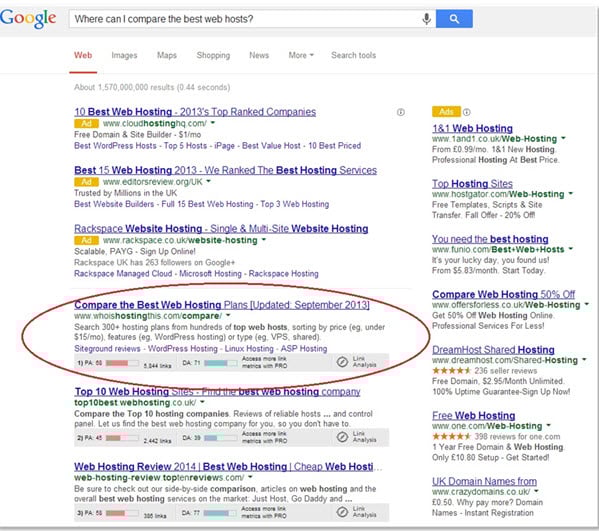Screen dimensions: 599x531
Task: Click PA 68 progress bar in whoishostingthis MozBar
Action: coord(122,363)
